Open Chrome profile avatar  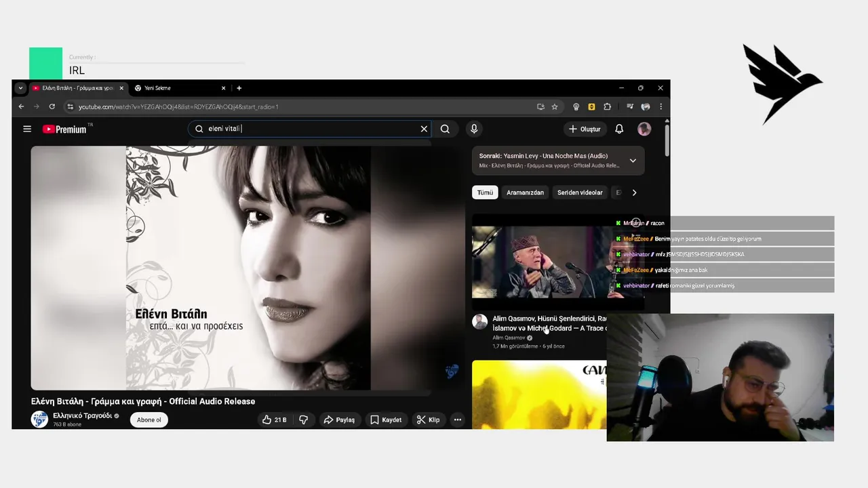[x=646, y=106]
